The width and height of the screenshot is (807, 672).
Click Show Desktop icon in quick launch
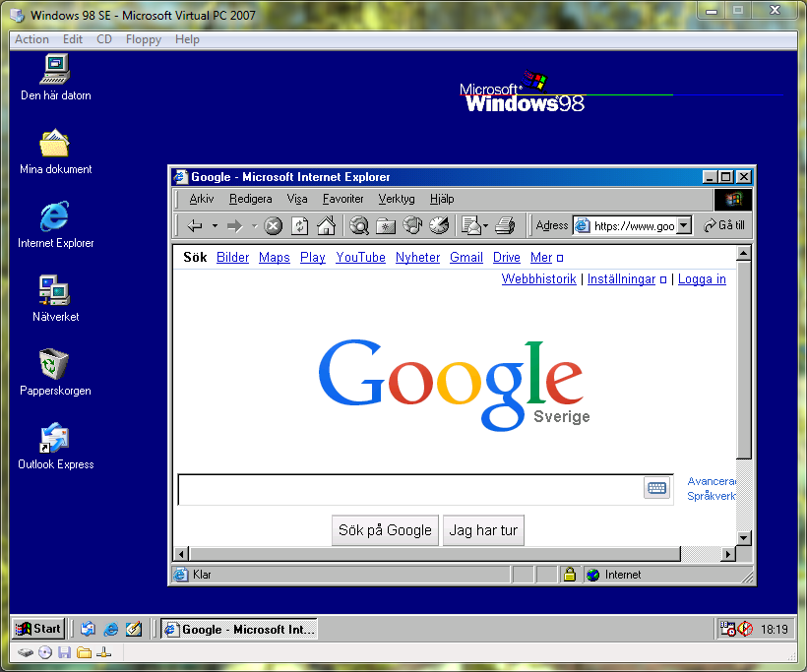(133, 629)
